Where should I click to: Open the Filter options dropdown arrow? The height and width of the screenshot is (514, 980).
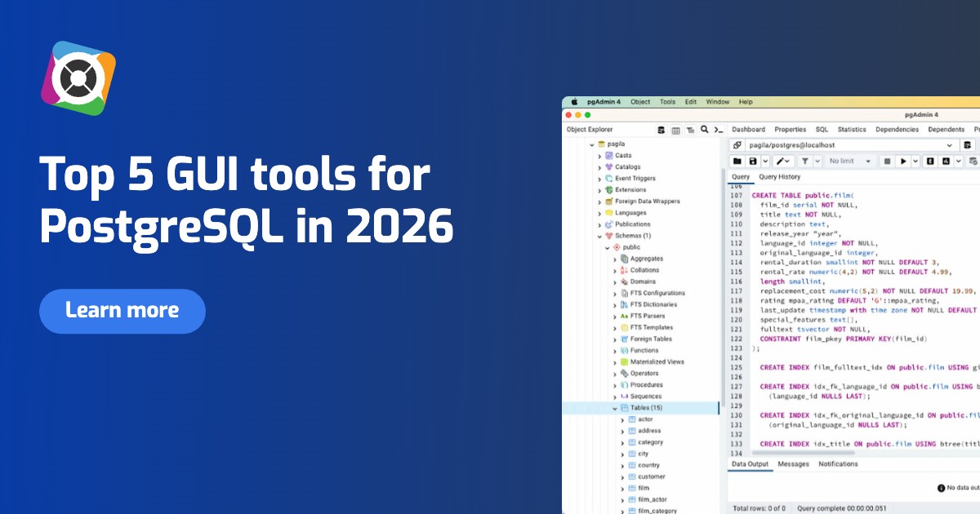pos(817,162)
